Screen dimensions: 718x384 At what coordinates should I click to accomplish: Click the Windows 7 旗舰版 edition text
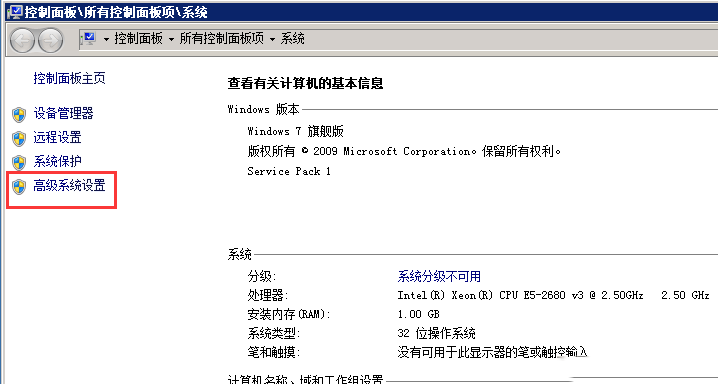[295, 131]
